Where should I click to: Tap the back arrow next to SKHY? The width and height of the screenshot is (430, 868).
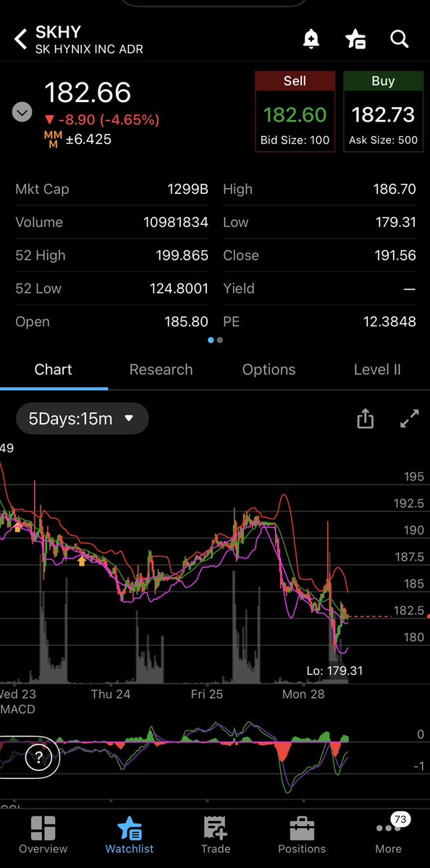click(x=21, y=39)
